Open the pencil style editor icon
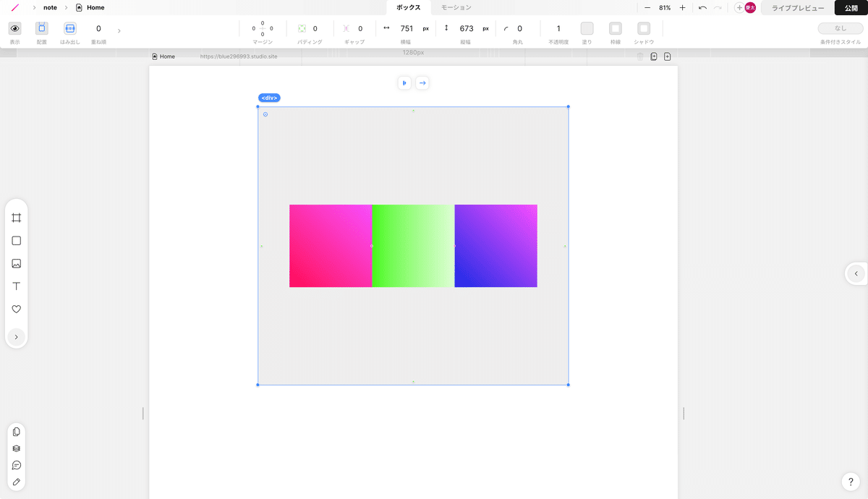The image size is (868, 499). tap(16, 482)
